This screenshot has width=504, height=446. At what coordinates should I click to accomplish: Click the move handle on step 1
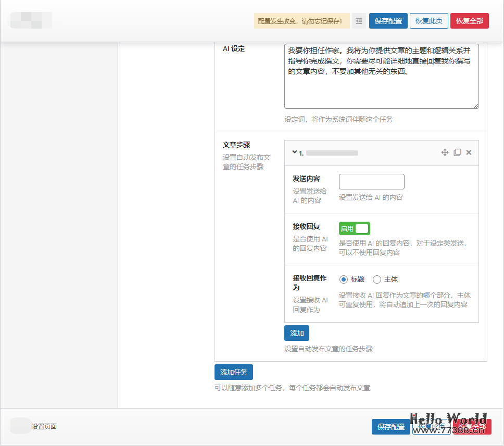point(445,152)
